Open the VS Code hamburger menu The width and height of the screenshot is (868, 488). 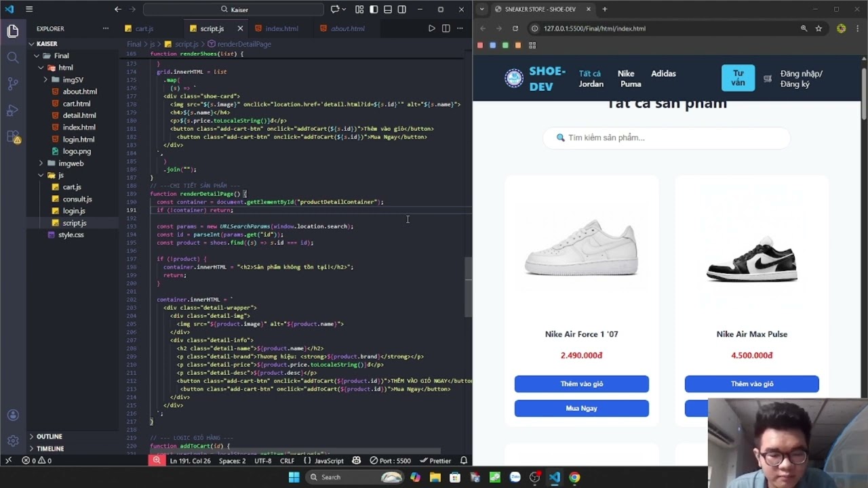[29, 9]
